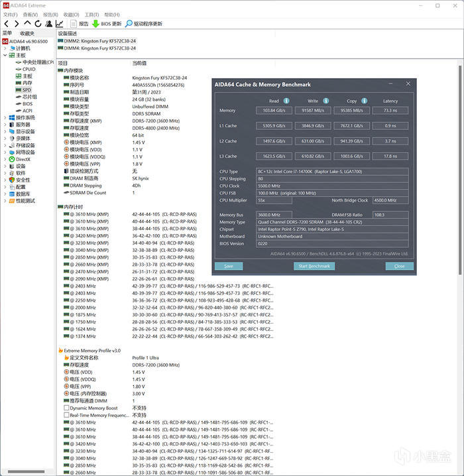Click the Read info icon

tap(286, 101)
